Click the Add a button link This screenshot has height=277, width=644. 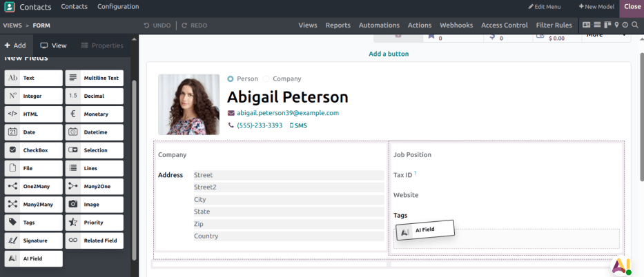coord(389,54)
